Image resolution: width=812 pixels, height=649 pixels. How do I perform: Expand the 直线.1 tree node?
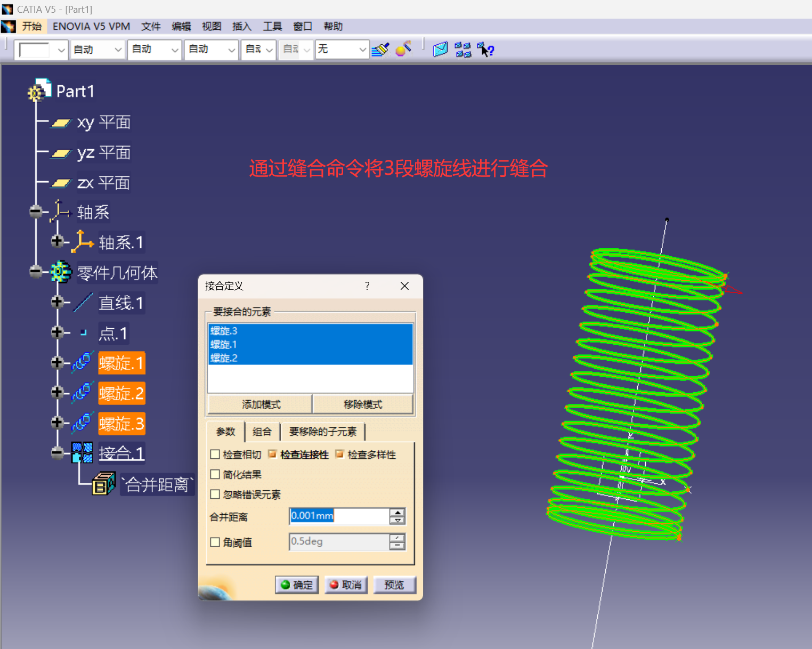58,302
